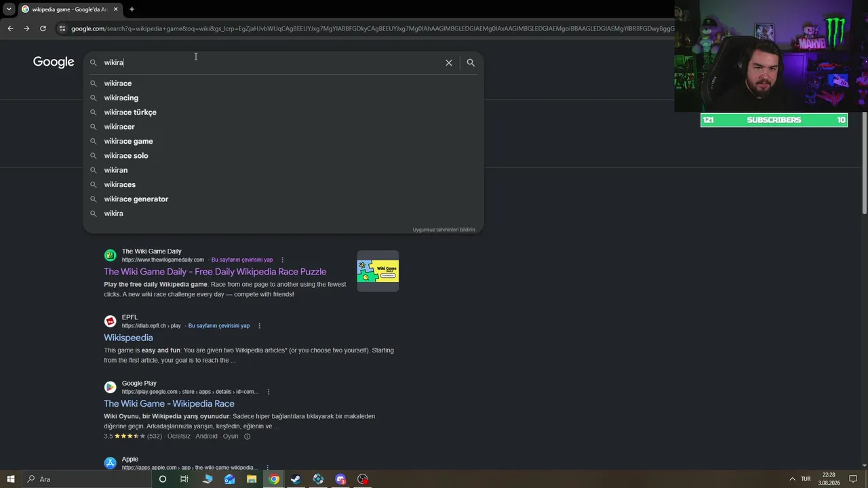Open more options for The Wiki Game Daily result
This screenshot has width=868, height=488.
pos(282,260)
